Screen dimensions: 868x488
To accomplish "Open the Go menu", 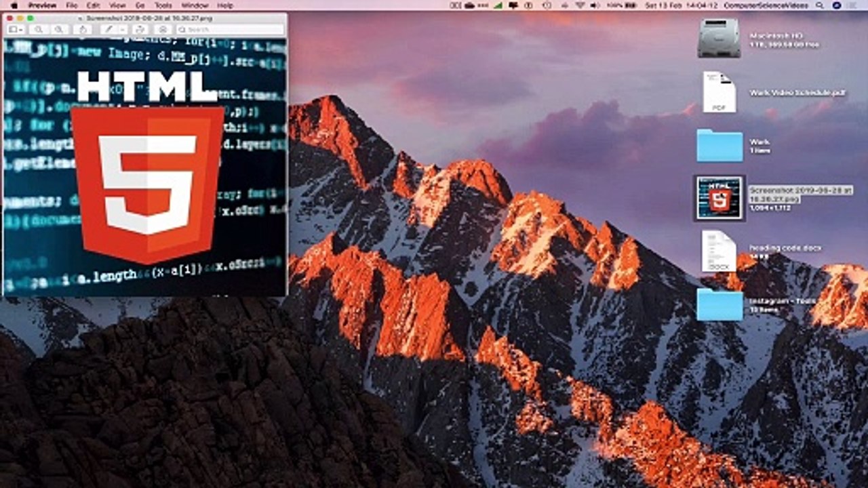I will [140, 5].
